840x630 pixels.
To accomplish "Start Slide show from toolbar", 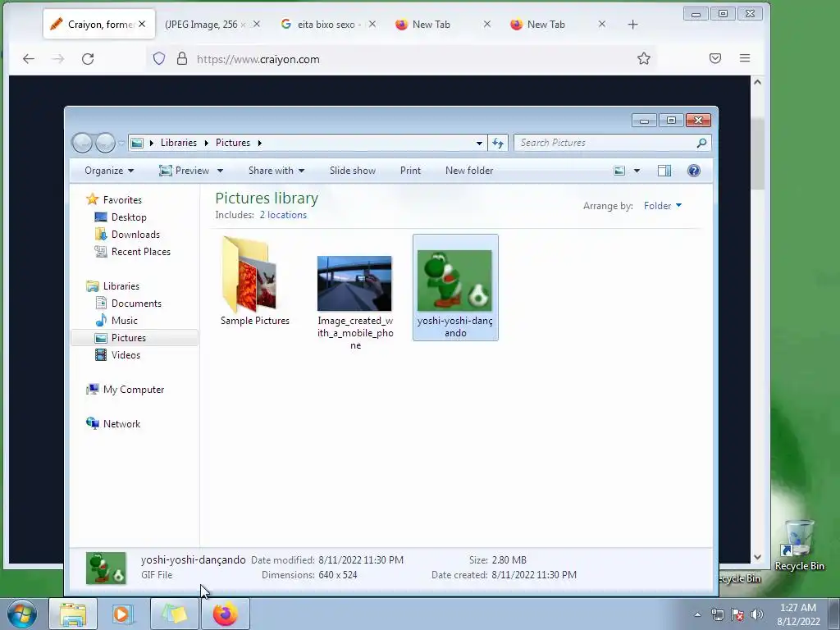I will pos(353,171).
